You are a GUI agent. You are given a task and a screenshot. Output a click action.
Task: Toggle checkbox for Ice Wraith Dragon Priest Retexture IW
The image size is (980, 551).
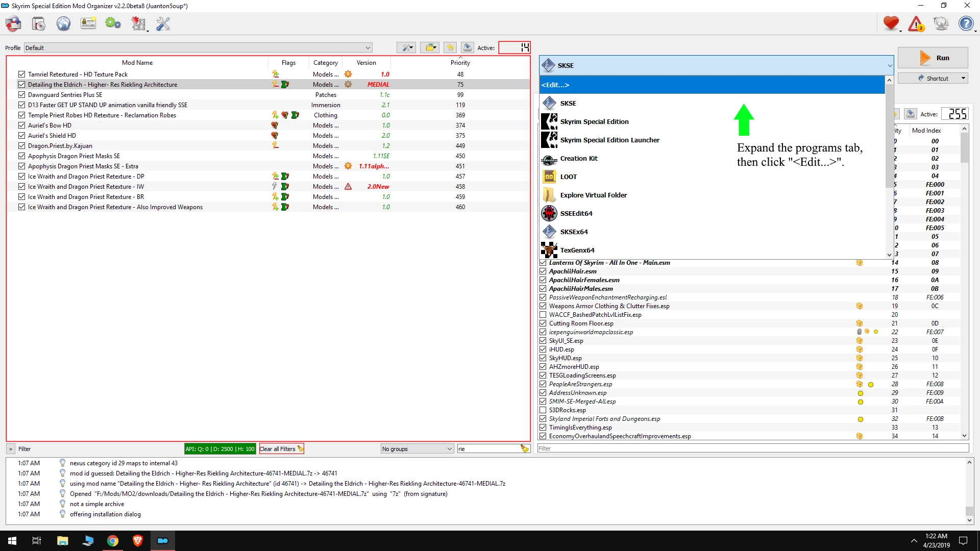tap(21, 186)
